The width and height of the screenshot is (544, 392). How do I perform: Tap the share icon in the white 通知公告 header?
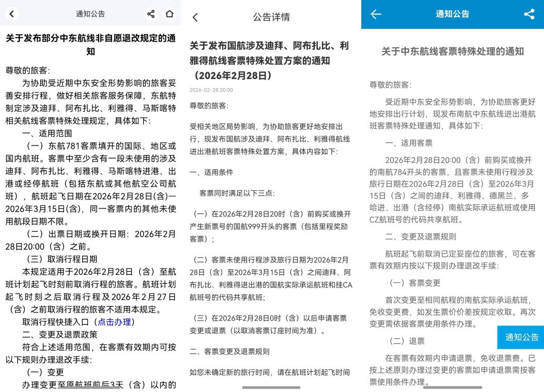click(151, 14)
